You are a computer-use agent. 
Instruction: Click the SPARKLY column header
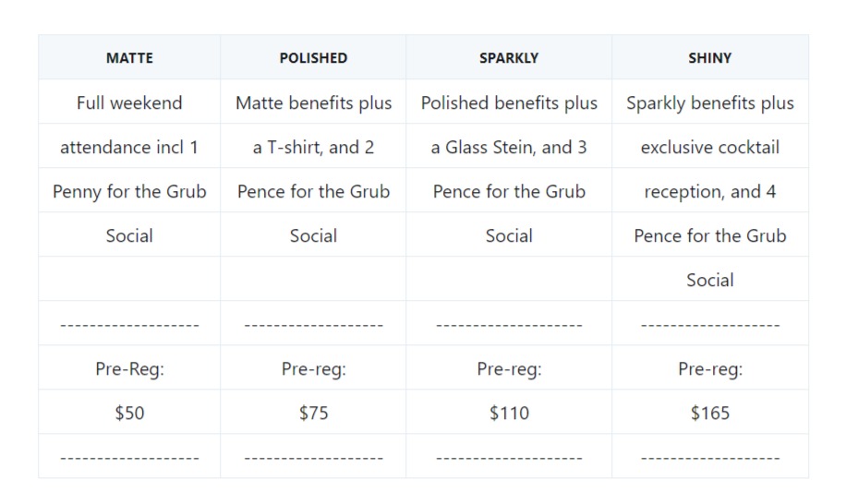coord(509,57)
